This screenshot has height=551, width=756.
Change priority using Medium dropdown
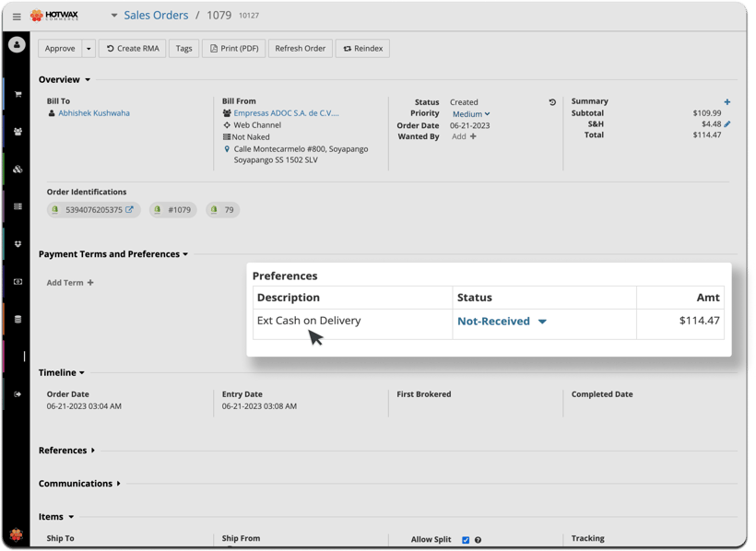click(x=471, y=114)
